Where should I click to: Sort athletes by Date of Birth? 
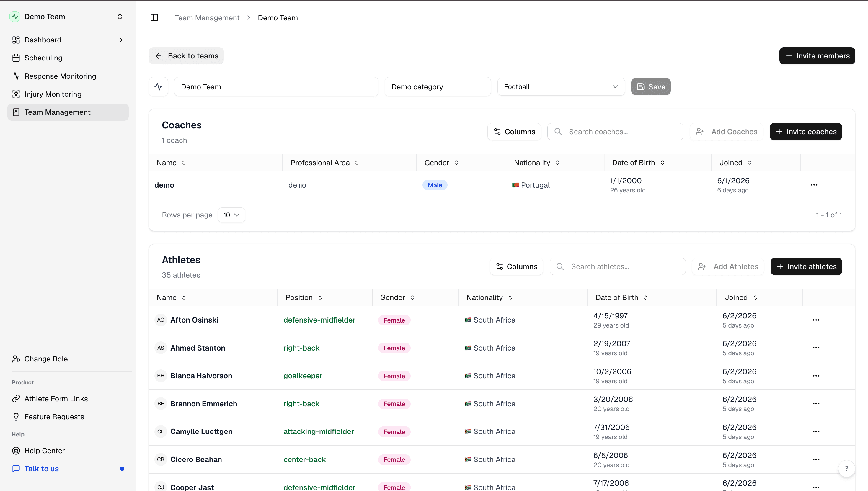click(x=622, y=297)
